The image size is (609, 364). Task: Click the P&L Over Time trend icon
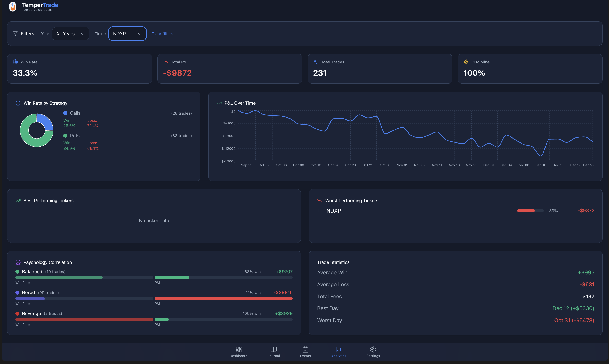point(219,103)
